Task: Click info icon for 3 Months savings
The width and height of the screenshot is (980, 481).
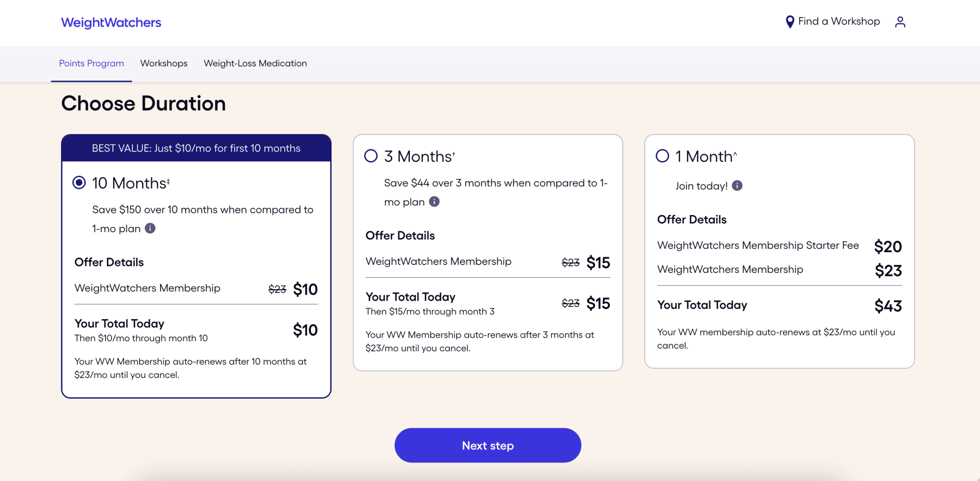Action: pos(434,202)
